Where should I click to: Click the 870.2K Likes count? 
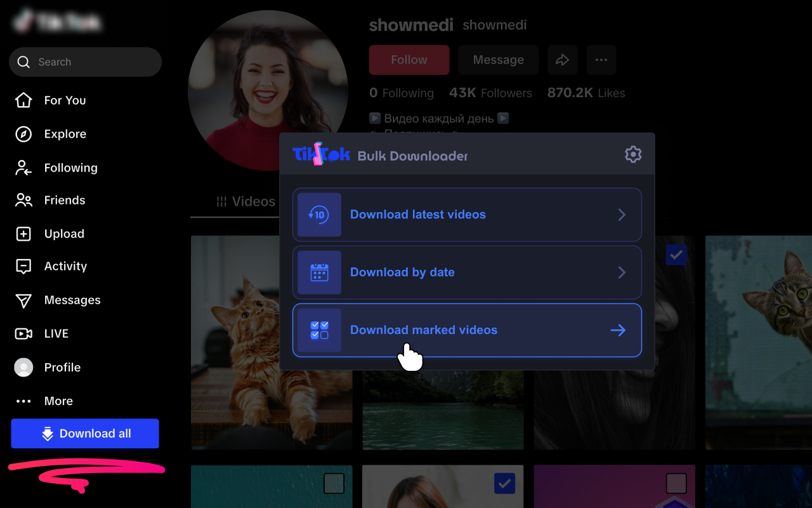tap(586, 93)
